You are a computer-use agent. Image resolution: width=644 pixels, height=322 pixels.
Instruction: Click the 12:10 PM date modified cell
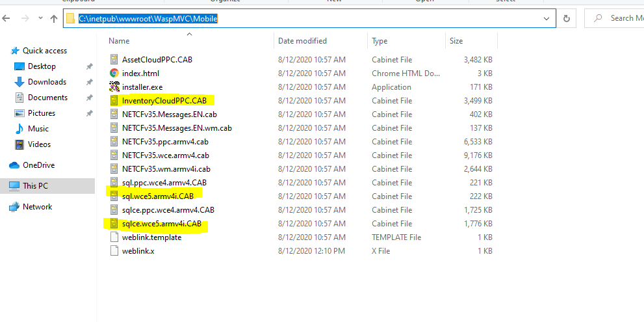(x=312, y=251)
